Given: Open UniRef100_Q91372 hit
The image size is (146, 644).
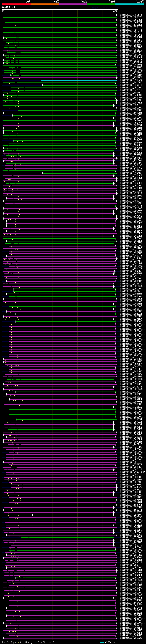Looking at the screenshot, I should coord(131,276).
